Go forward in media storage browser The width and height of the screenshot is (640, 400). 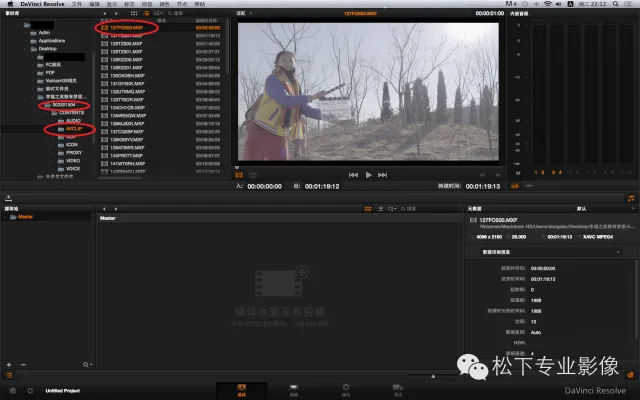click(x=116, y=13)
